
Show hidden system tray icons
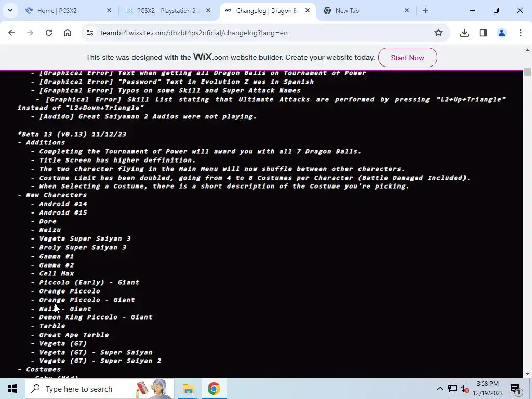pos(440,389)
